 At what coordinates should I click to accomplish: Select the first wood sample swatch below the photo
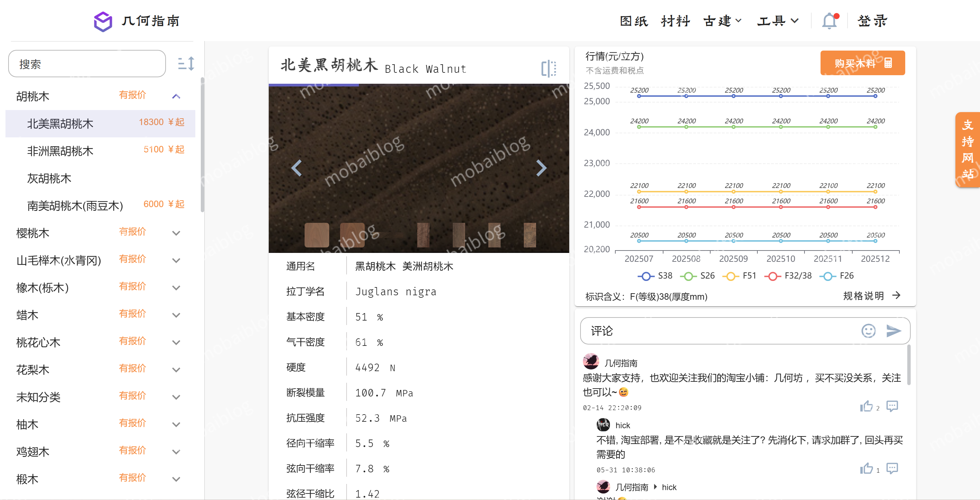[x=316, y=235]
